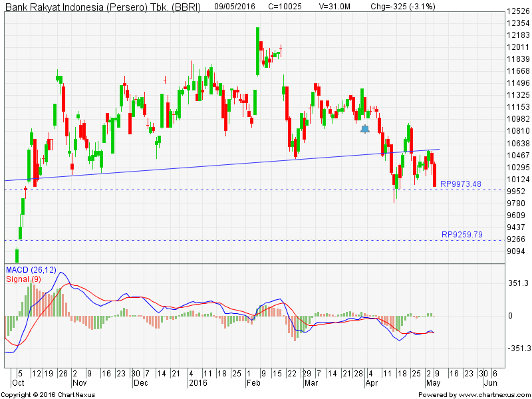Click the 12526 price axis label
The width and height of the screenshot is (532, 399).
click(x=518, y=11)
